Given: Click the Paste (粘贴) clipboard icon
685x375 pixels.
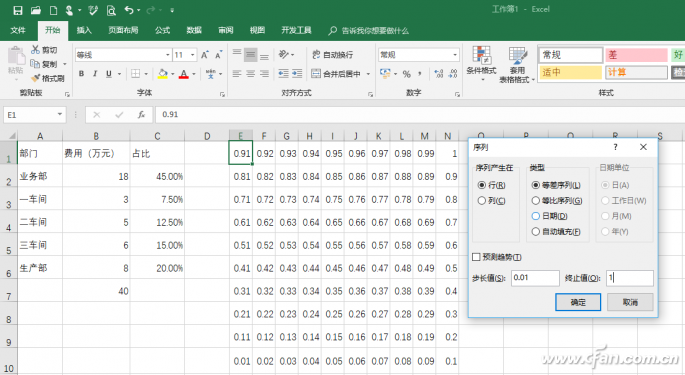Looking at the screenshot, I should click(16, 57).
